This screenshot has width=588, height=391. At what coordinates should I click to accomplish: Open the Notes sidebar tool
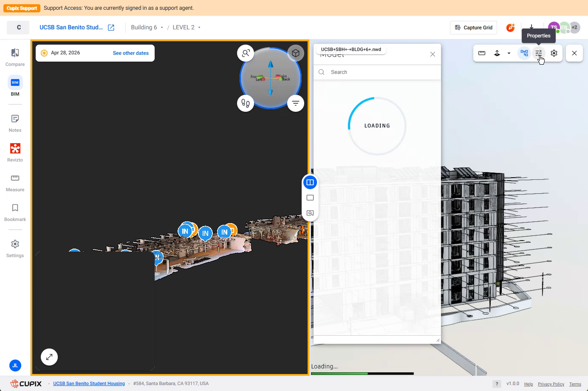coord(15,123)
